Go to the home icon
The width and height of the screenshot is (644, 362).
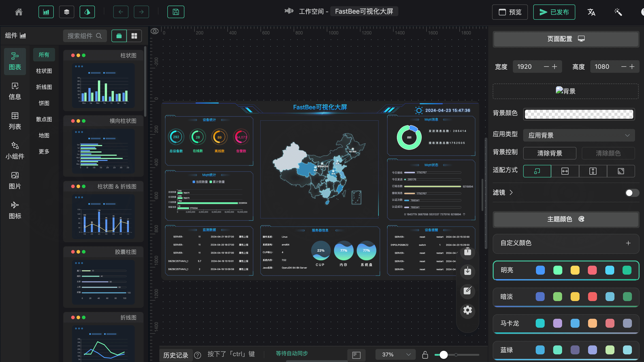click(x=19, y=12)
